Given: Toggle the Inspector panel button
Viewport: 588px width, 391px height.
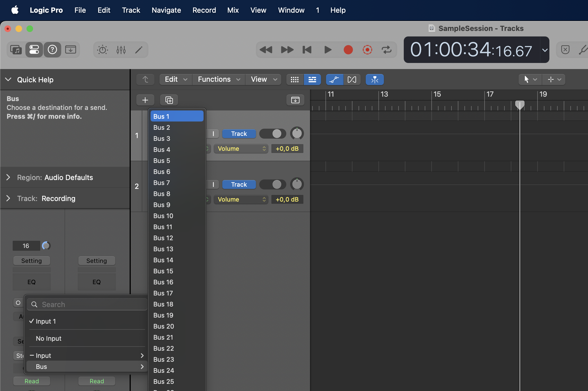Looking at the screenshot, I should (x=34, y=50).
